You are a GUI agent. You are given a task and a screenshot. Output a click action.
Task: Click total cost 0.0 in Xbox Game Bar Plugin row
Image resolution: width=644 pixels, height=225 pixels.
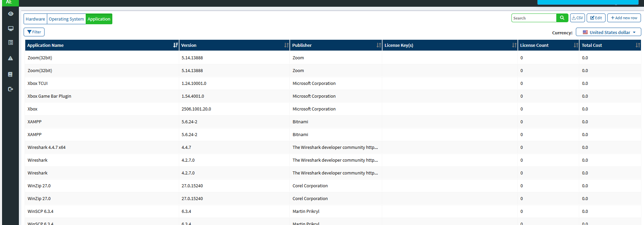(585, 96)
